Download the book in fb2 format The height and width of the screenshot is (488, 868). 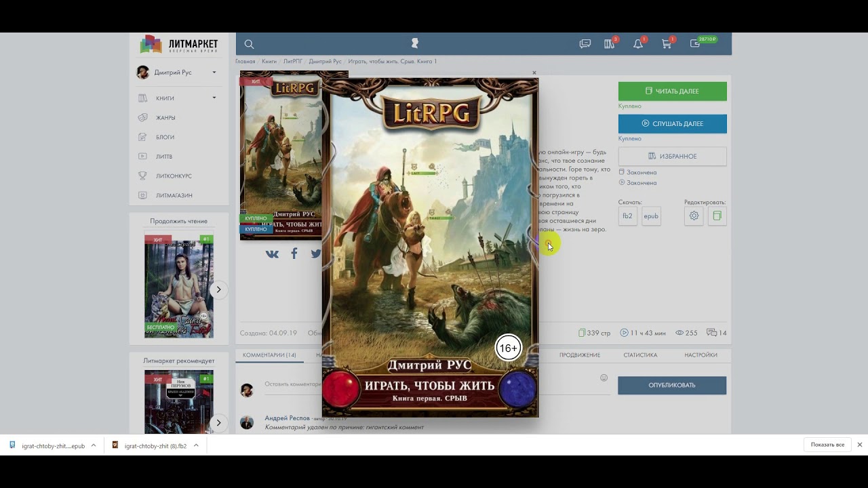[628, 216]
